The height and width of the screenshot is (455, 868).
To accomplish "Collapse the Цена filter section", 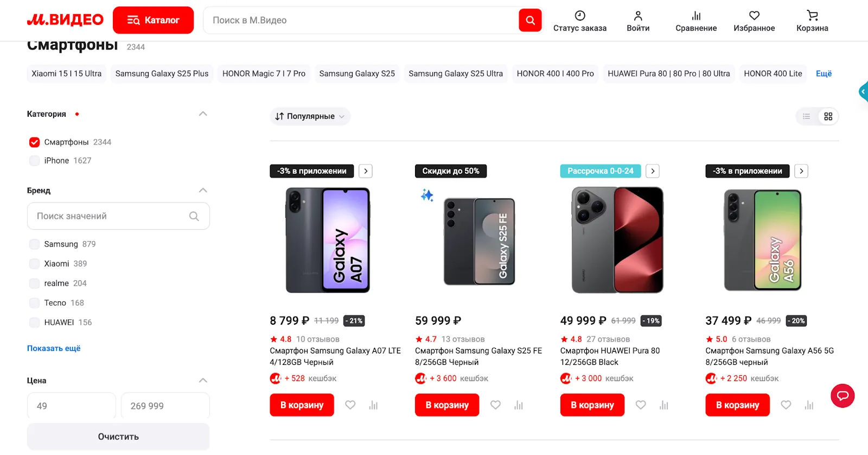I will pos(203,381).
